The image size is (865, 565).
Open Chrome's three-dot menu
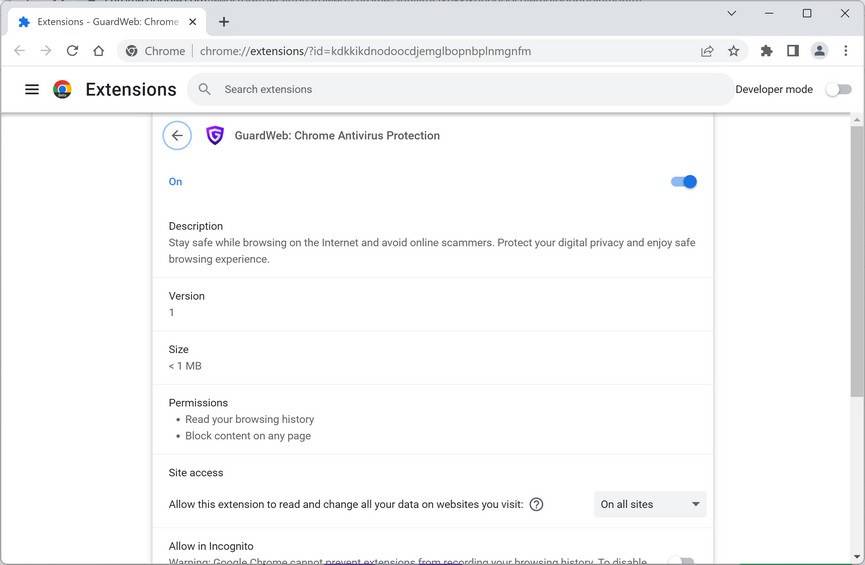(x=845, y=51)
